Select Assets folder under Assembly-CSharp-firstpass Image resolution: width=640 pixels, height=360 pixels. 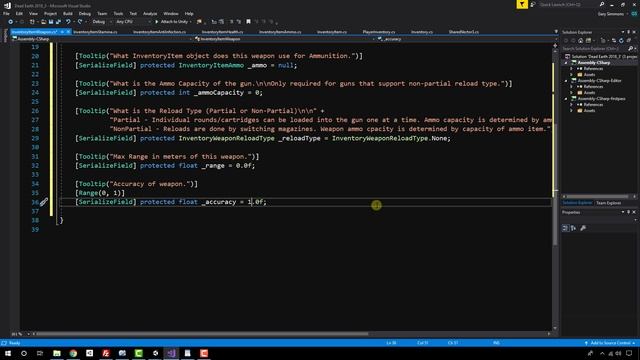pyautogui.click(x=589, y=111)
